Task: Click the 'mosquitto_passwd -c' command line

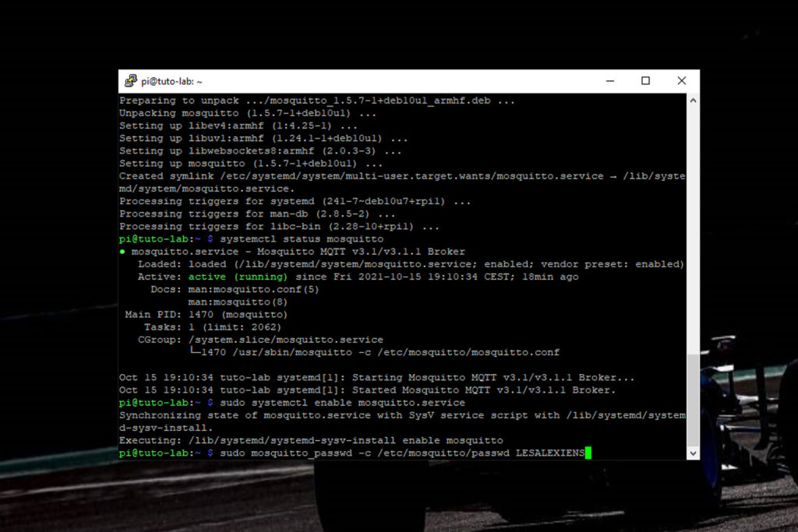Action: [x=351, y=453]
